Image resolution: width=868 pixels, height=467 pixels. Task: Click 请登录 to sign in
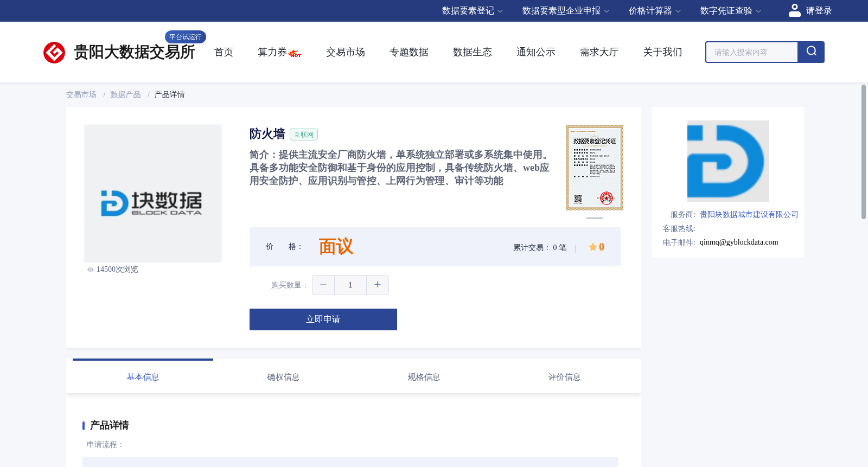(x=819, y=11)
